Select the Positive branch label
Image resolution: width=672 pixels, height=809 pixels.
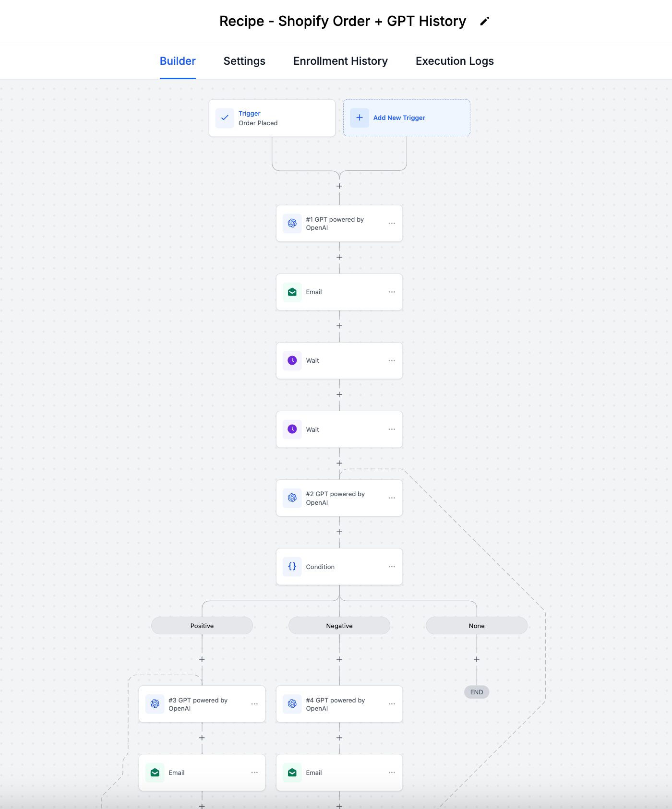click(x=202, y=626)
